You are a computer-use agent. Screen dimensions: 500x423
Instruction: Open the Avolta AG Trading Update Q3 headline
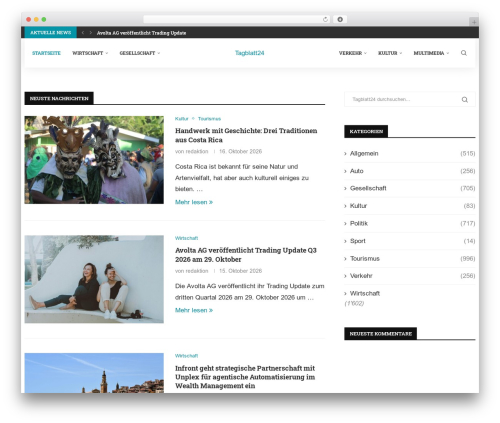246,255
